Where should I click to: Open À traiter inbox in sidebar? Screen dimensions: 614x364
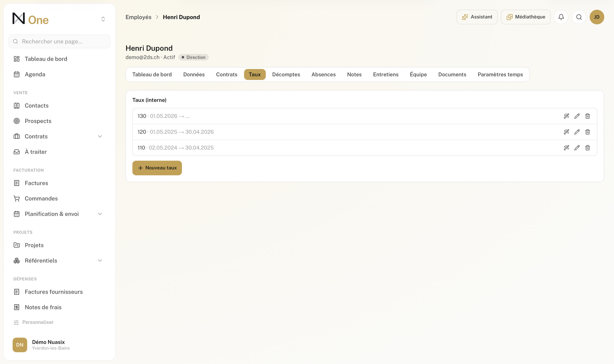coord(59,152)
